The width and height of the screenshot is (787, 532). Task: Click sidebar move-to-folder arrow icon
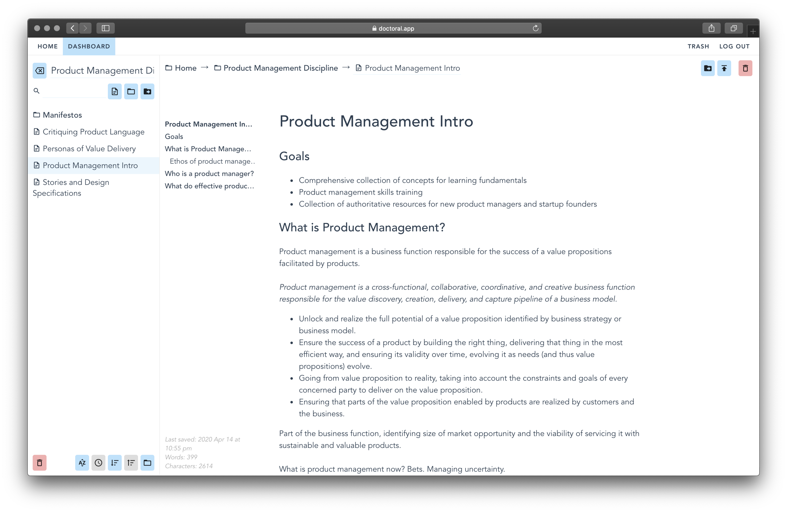(x=147, y=91)
